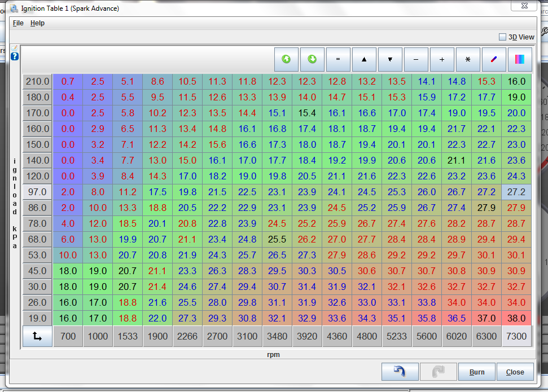
Task: Click the red-blue interpolate line icon
Action: pos(494,59)
